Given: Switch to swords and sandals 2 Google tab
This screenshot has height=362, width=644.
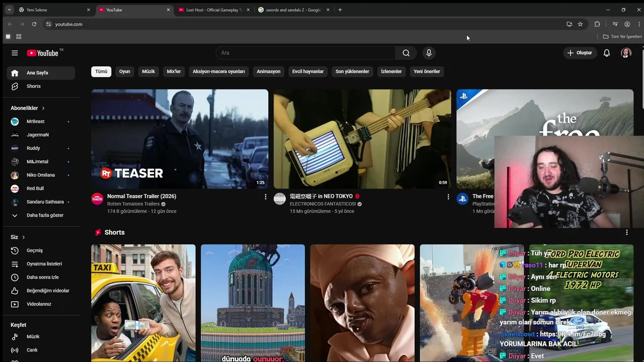Looking at the screenshot, I should (293, 10).
